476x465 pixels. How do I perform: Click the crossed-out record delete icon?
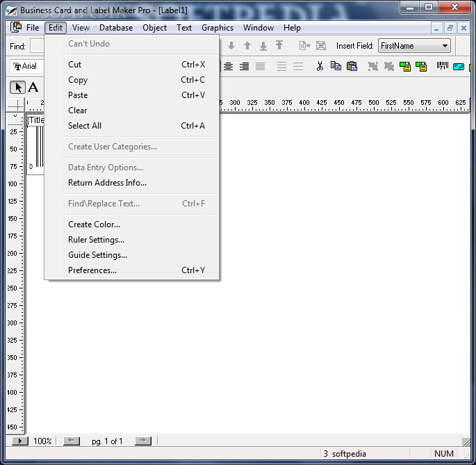(x=321, y=46)
